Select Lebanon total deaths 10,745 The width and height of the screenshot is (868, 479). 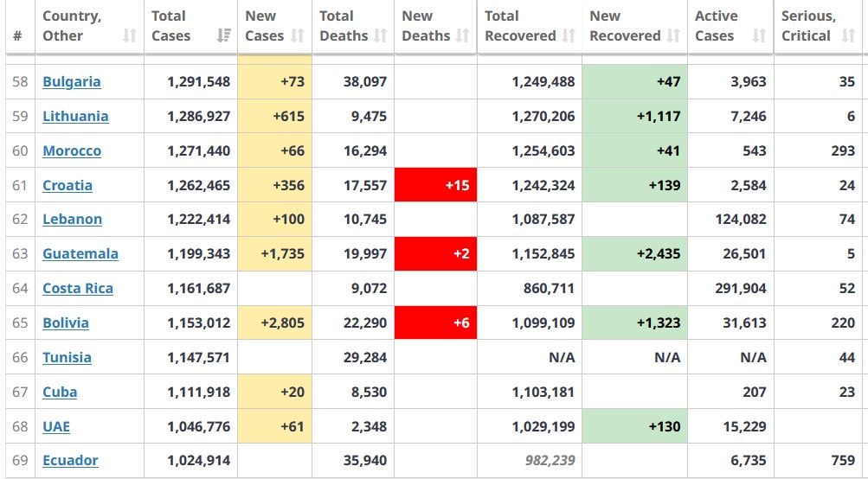point(365,220)
